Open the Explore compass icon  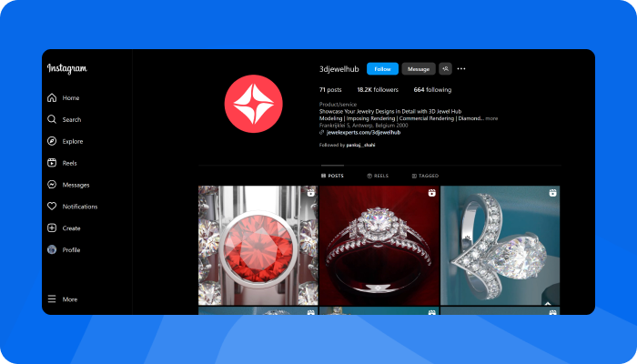(x=52, y=141)
